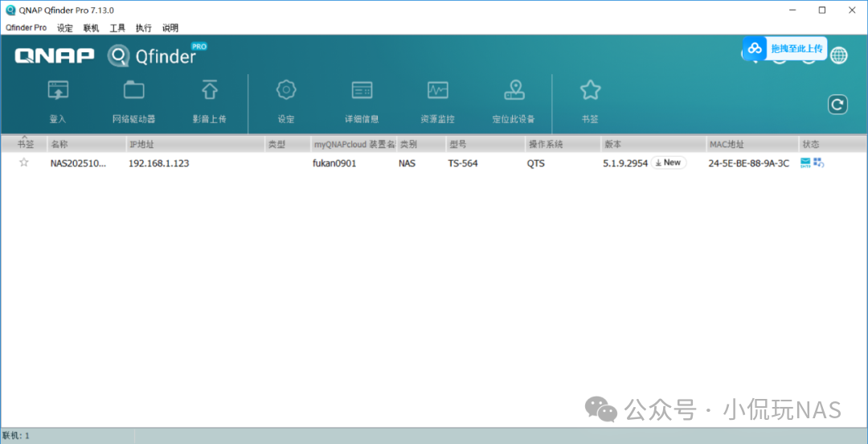The width and height of the screenshot is (868, 444).
Task: Click 定位此设备 locate device icon
Action: tap(514, 90)
